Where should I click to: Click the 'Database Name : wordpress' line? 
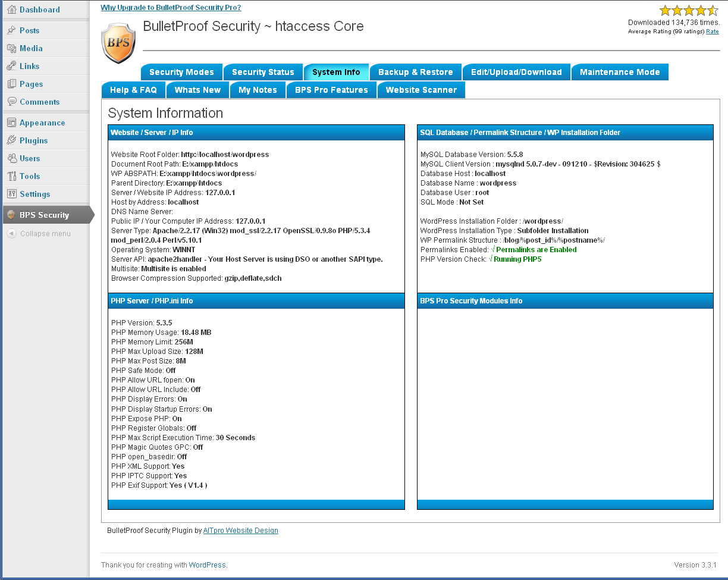point(468,183)
